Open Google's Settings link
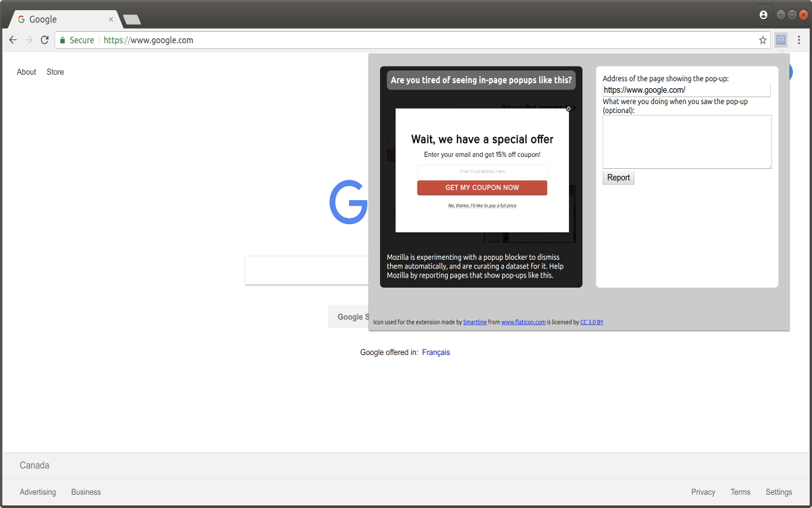This screenshot has height=508, width=812. click(778, 491)
